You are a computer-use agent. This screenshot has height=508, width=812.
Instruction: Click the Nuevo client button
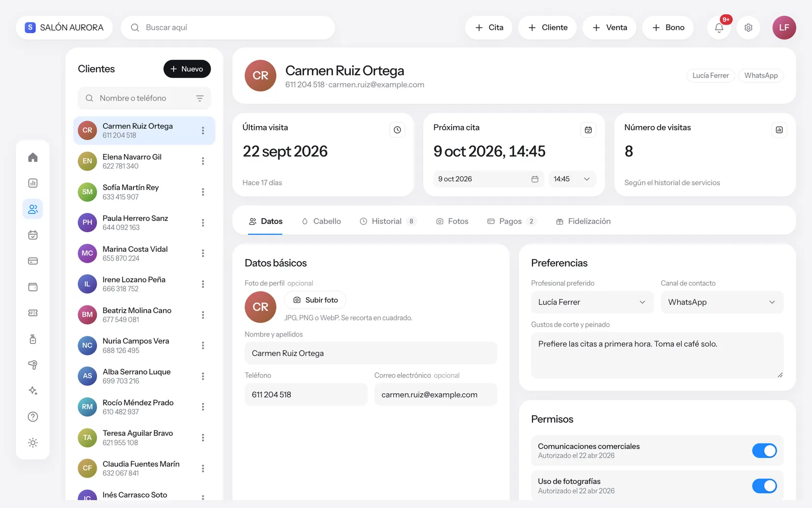coord(187,69)
